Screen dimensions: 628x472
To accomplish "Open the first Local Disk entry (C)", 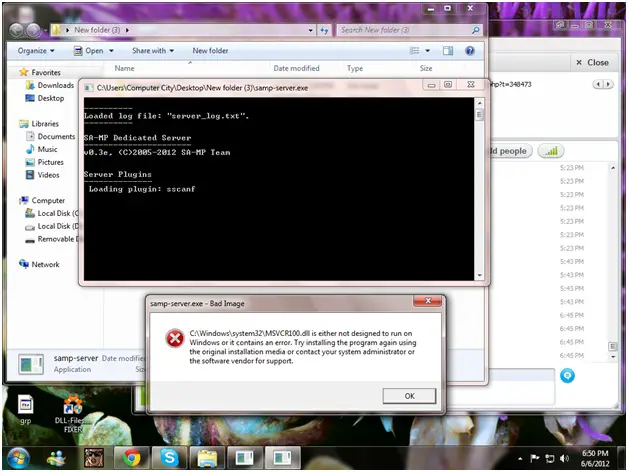I will coord(52,213).
